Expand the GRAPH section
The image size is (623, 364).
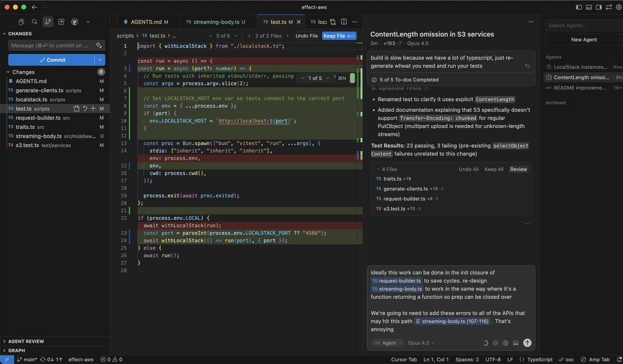pos(16,350)
